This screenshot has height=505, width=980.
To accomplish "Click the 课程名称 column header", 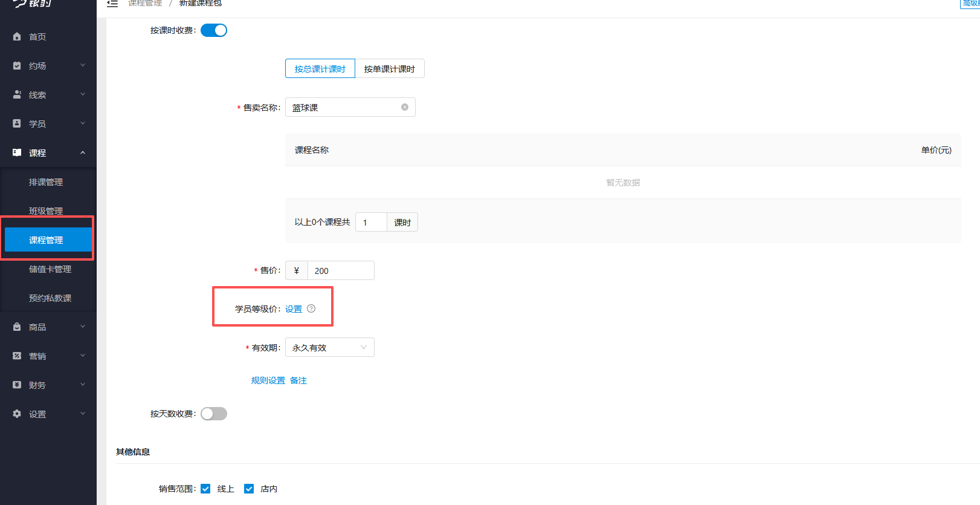I will [312, 150].
